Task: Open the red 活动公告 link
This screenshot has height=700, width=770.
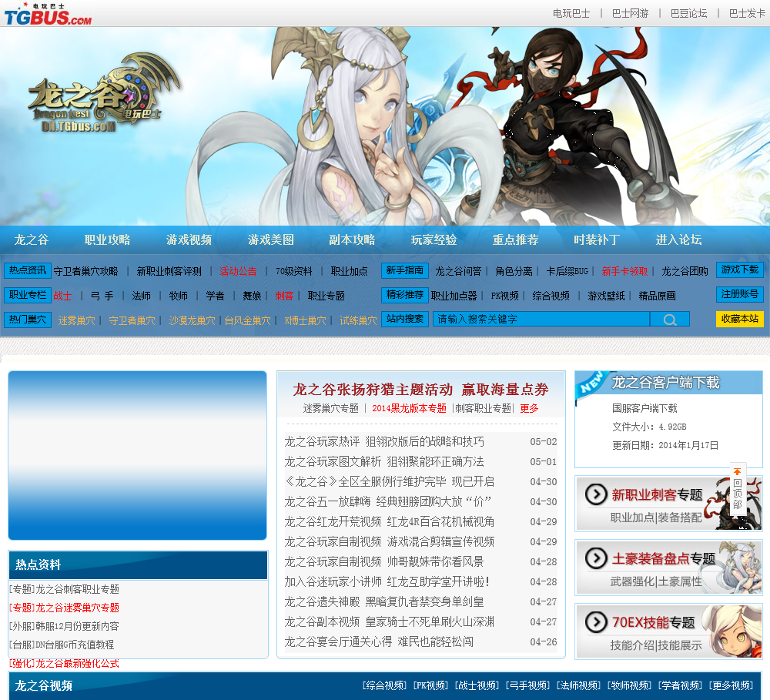Action: point(238,271)
